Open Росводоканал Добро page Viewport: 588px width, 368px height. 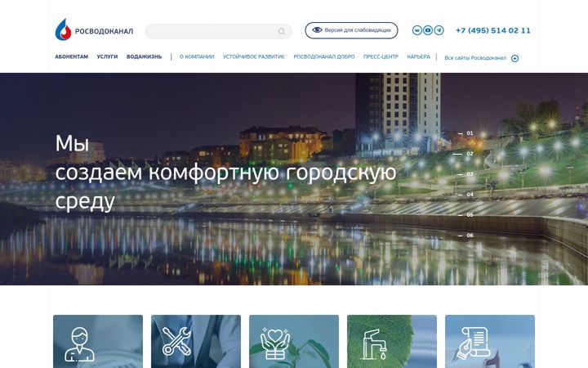pos(324,56)
